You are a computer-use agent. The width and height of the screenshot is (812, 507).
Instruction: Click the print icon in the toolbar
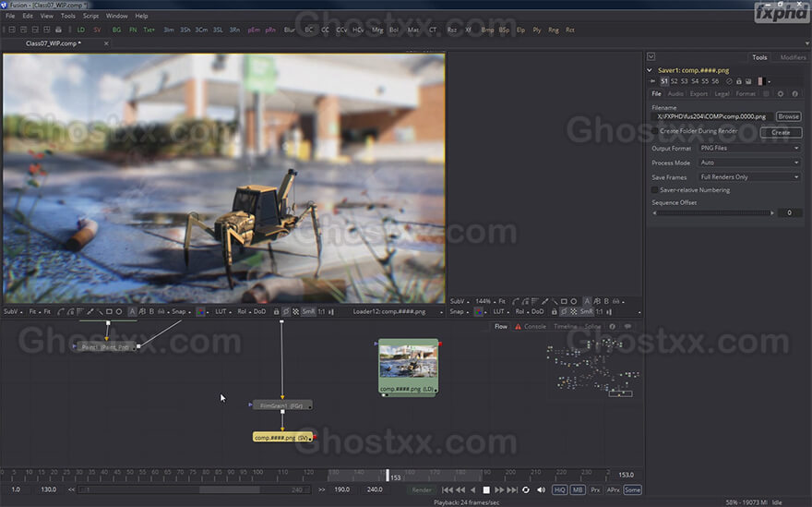click(58, 30)
